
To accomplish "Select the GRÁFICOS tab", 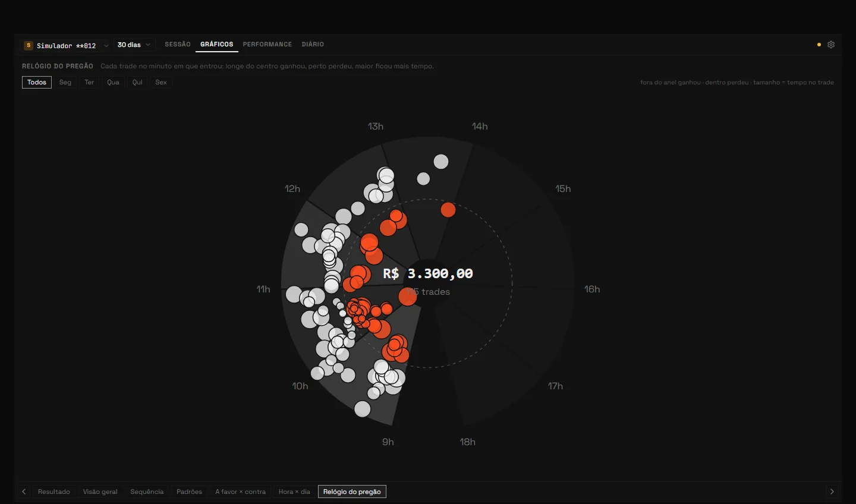I will pyautogui.click(x=217, y=45).
